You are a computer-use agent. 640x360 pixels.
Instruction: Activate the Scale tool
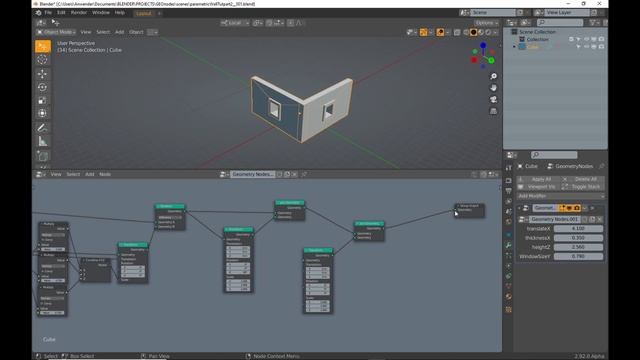42,100
